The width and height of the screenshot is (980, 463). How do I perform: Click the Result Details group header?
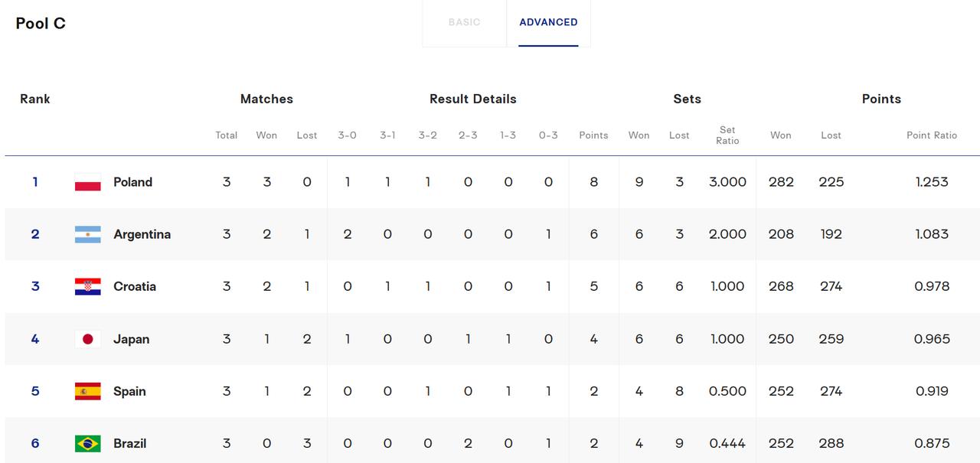click(473, 99)
